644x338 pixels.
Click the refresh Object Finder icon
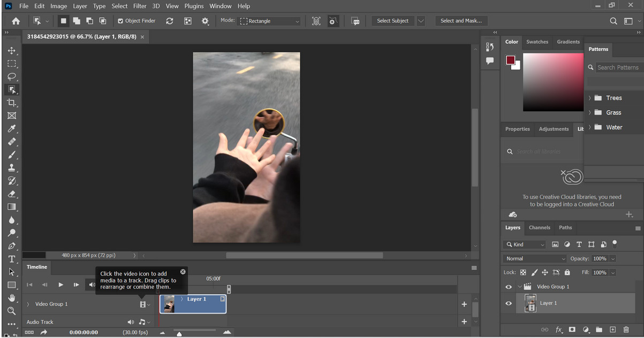pyautogui.click(x=170, y=21)
